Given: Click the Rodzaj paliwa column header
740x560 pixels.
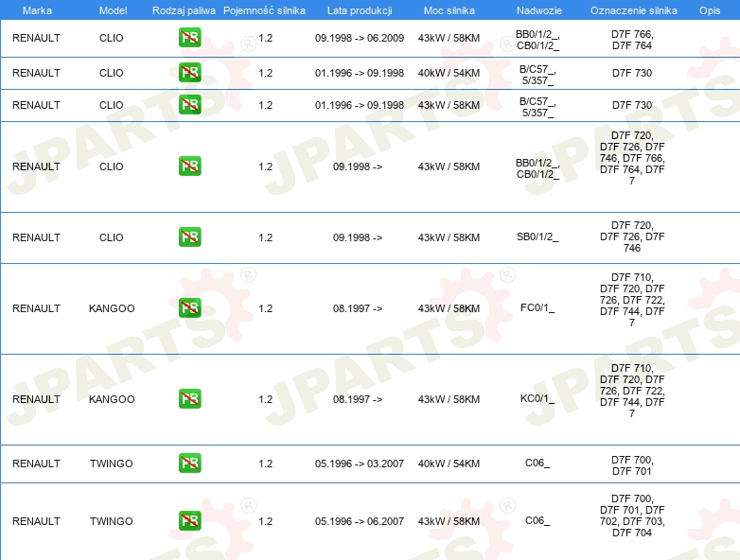Looking at the screenshot, I should tap(184, 10).
